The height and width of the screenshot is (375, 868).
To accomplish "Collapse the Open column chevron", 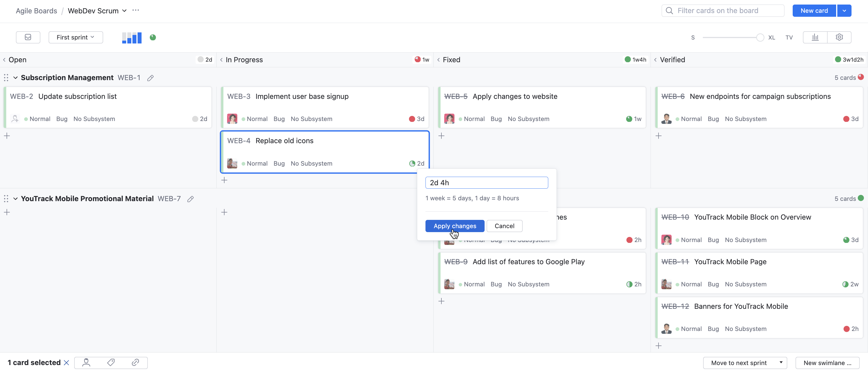I will (4, 60).
